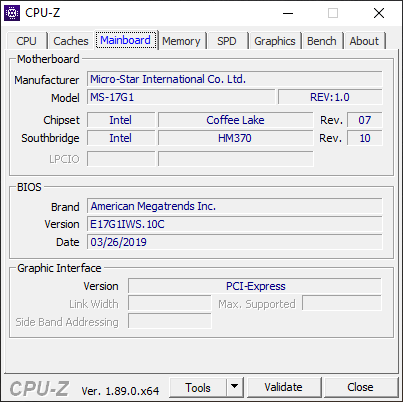The height and width of the screenshot is (402, 403).
Task: Go to the Memory tab
Action: click(181, 41)
